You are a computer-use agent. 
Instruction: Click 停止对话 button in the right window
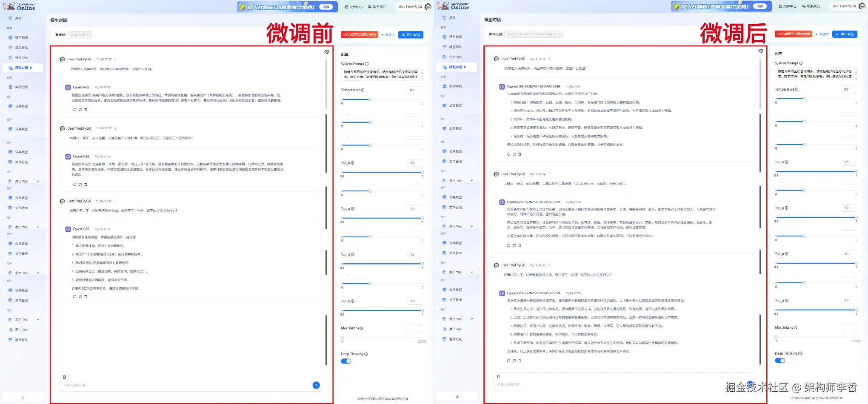click(x=845, y=34)
